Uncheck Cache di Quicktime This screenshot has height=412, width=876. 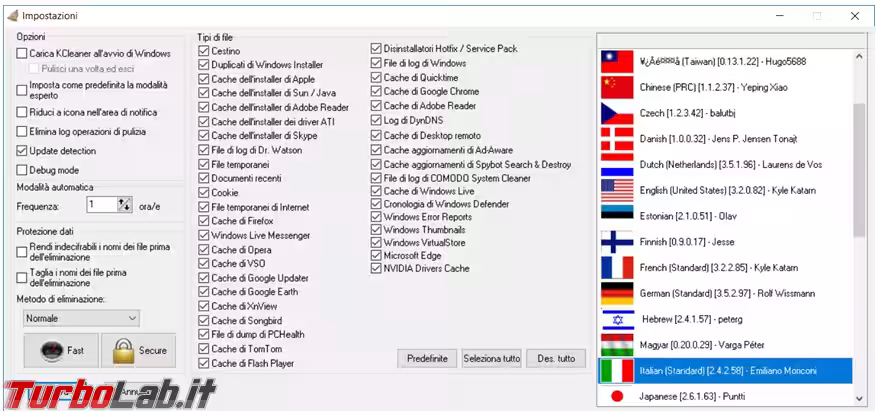(x=376, y=77)
